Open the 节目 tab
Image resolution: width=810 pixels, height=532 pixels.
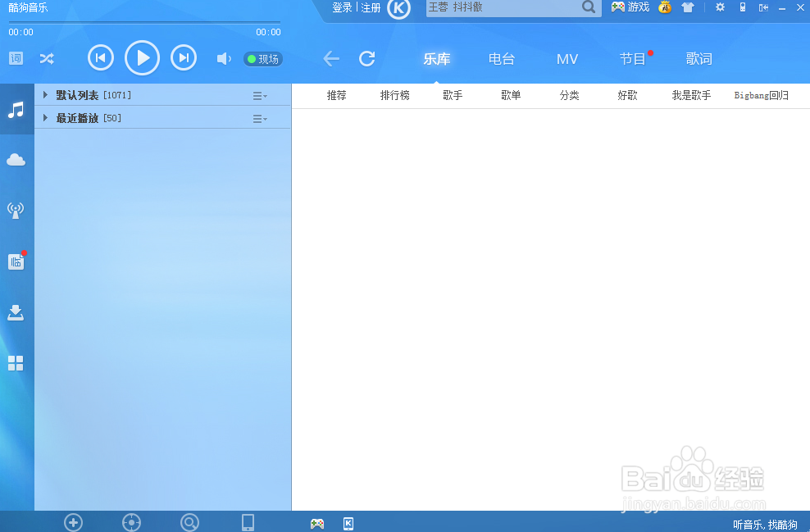point(633,59)
